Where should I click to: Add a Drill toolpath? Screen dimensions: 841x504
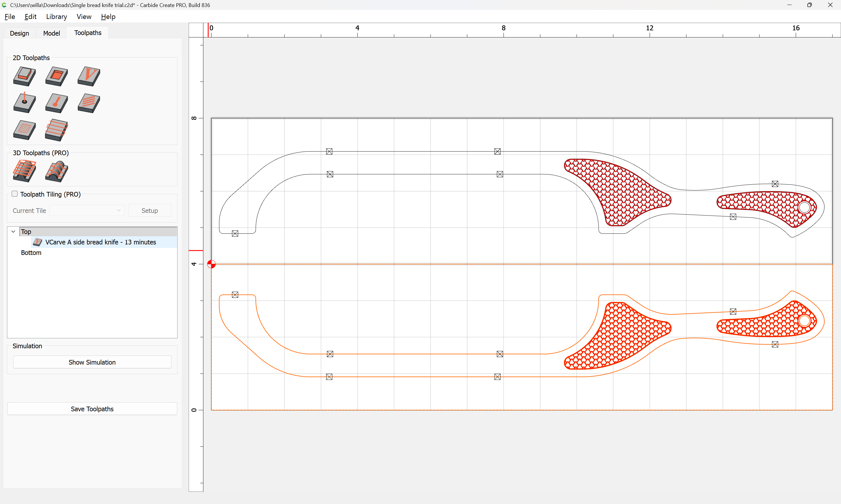tap(24, 103)
